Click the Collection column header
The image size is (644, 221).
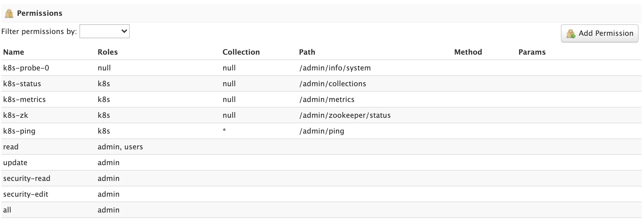pyautogui.click(x=241, y=52)
